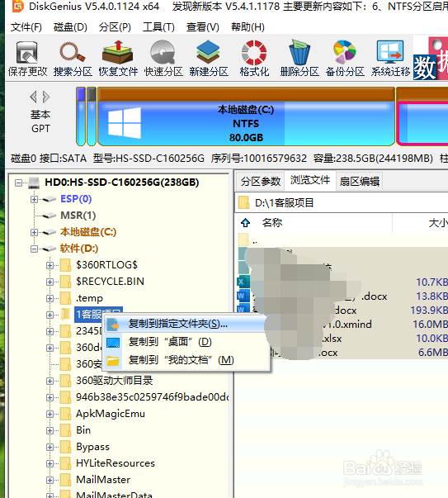Screen dimensions: 448x498
Task: Select the small ESP partition bar
Action: pos(81,116)
